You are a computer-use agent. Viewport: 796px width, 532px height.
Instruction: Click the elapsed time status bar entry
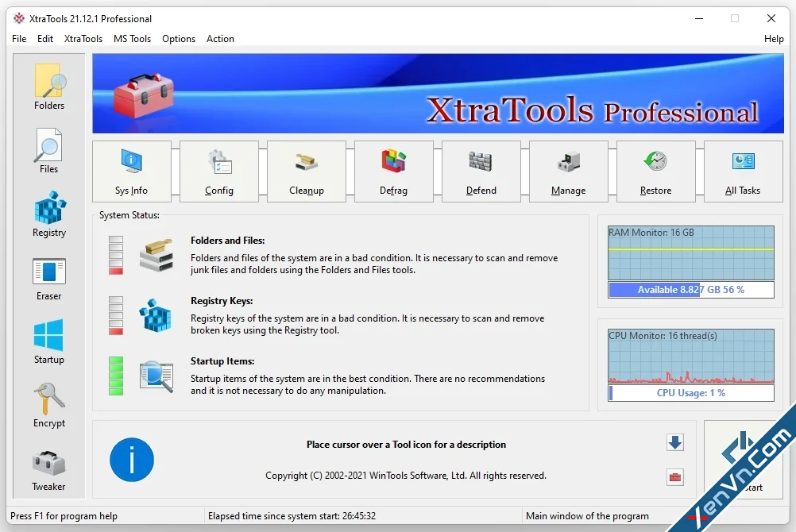292,516
